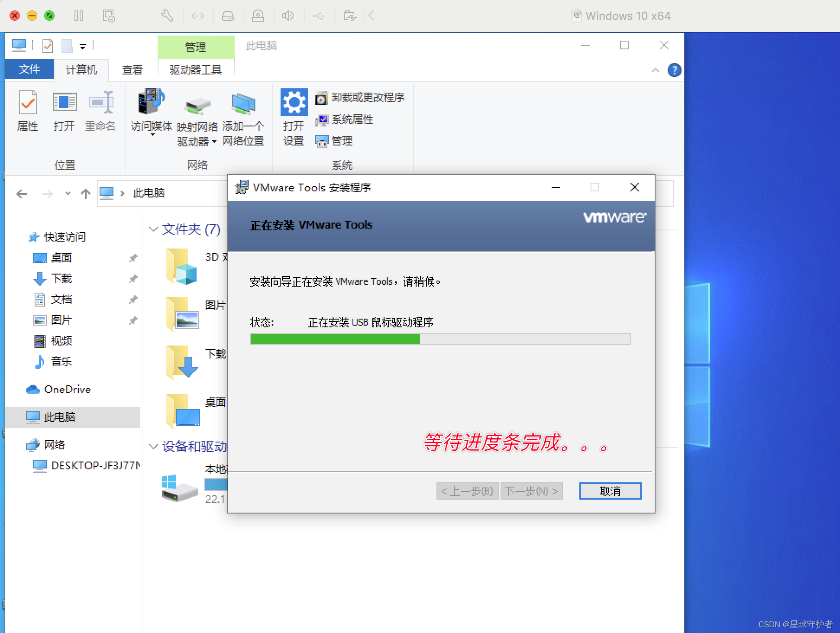Click the Explorer back arrow
This screenshot has width=840, height=633.
(x=22, y=194)
